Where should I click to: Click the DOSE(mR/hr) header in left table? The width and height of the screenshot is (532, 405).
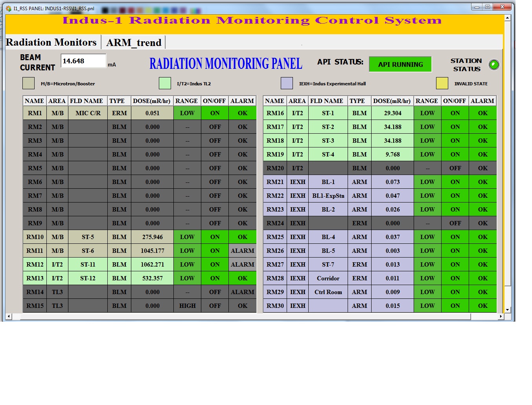tap(152, 101)
